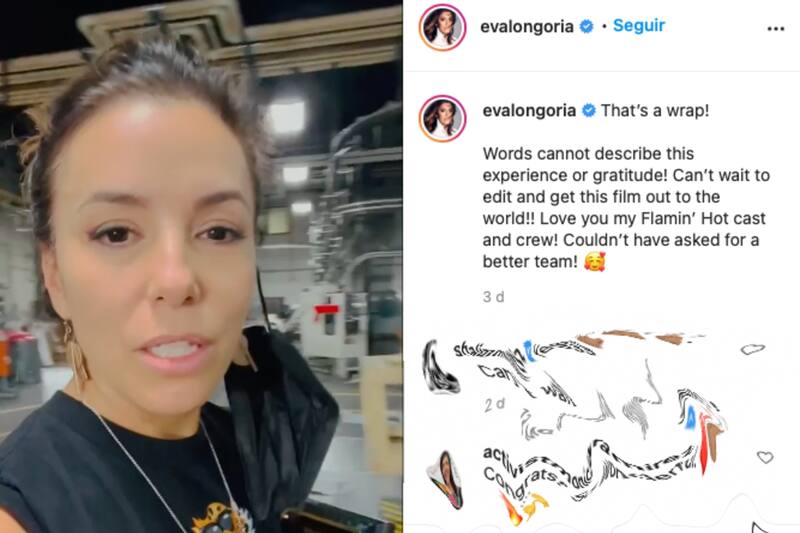800x533 pixels.
Task: Like the first comment with heart icon
Action: click(753, 349)
